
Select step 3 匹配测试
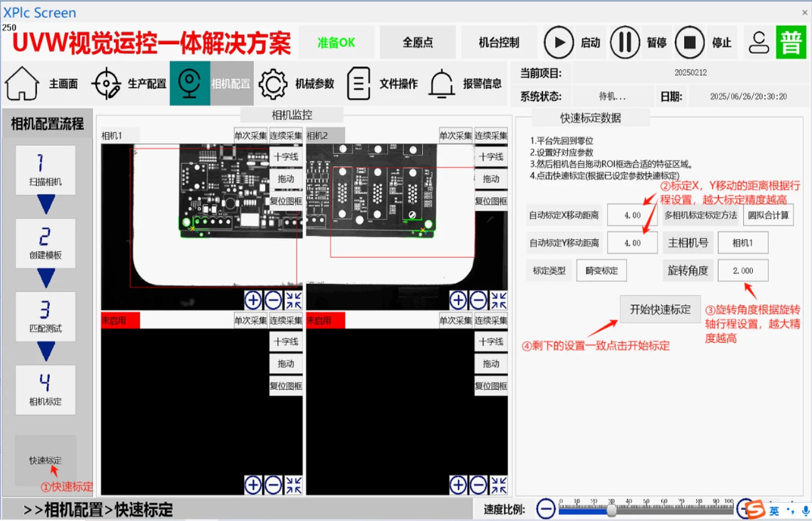[45, 316]
